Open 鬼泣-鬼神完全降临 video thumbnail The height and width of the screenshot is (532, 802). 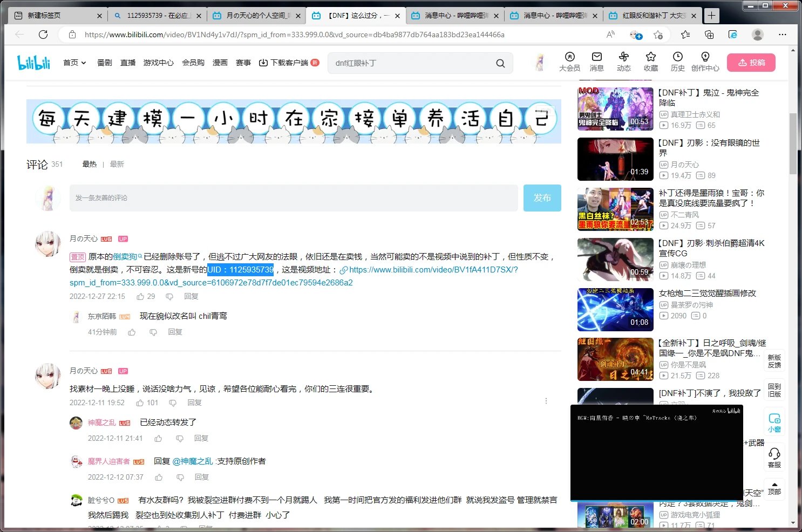point(615,109)
